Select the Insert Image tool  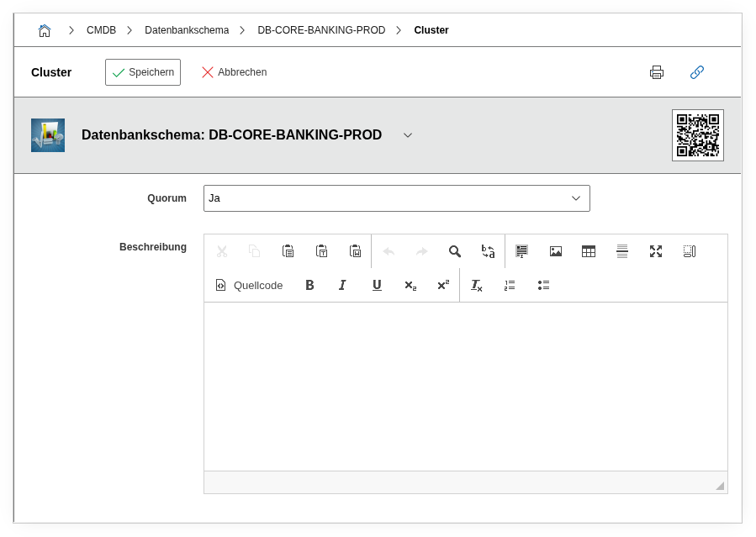555,250
